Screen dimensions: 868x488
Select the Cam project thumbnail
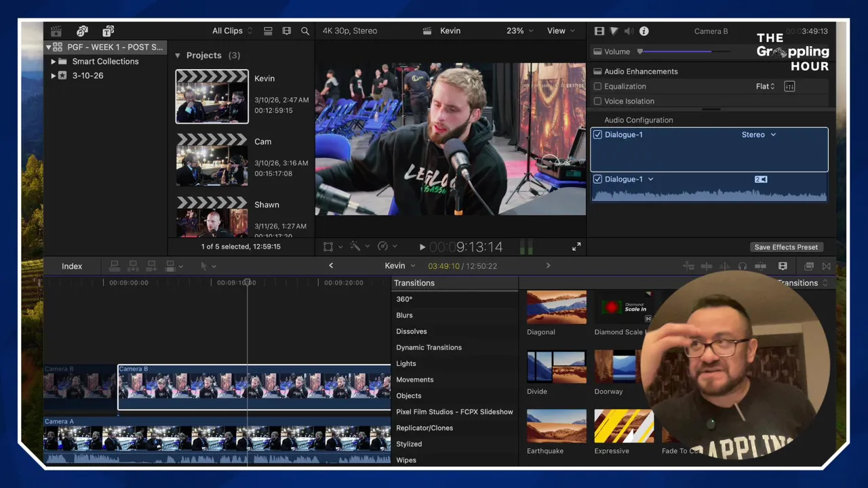(212, 160)
